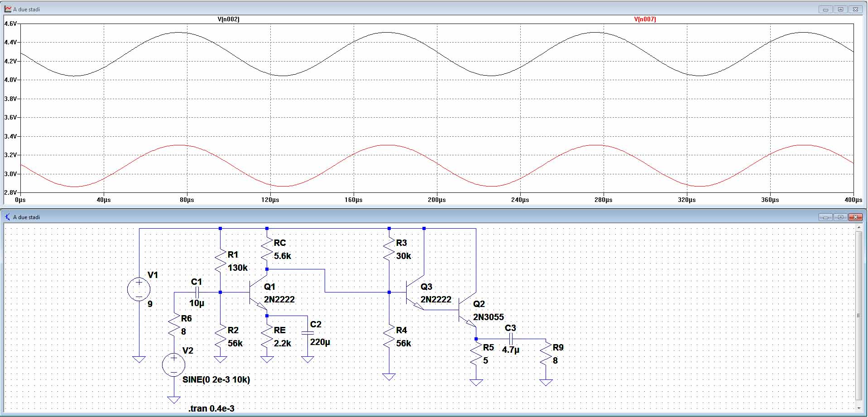Click the C3 4.7µ capacitor symbol
This screenshot has height=417, width=868.
click(510, 339)
